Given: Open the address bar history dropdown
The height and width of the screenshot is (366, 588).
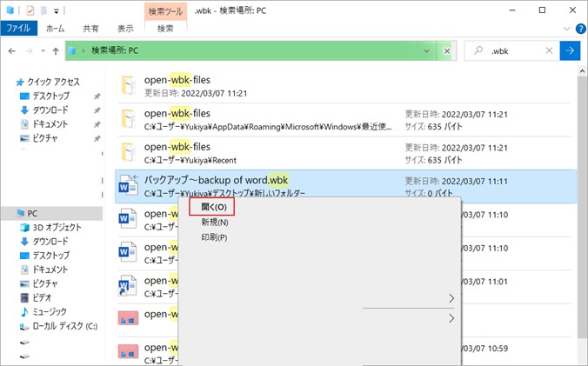Looking at the screenshot, I should point(426,51).
